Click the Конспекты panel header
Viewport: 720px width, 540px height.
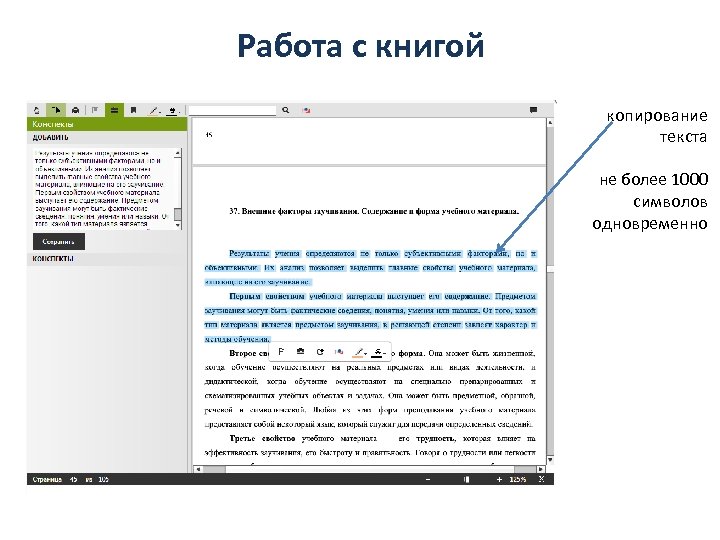(x=107, y=124)
